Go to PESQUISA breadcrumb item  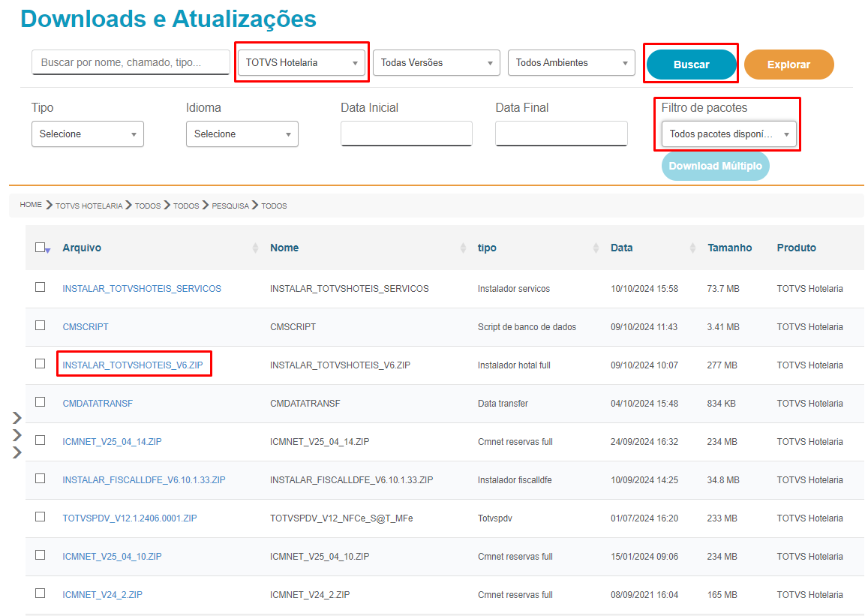point(230,206)
